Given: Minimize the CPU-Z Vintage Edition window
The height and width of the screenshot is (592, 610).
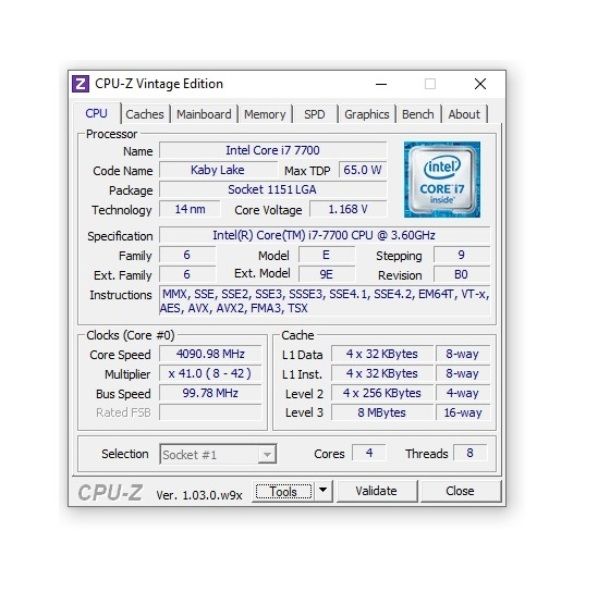Looking at the screenshot, I should pos(381,84).
